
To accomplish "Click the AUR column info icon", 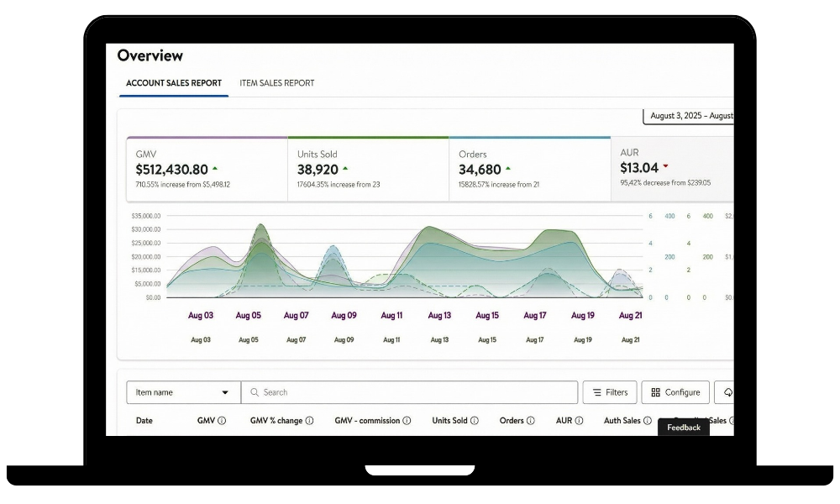I will 579,421.
